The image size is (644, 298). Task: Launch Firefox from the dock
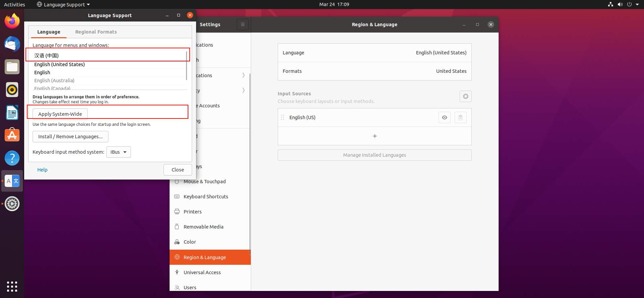click(x=12, y=21)
